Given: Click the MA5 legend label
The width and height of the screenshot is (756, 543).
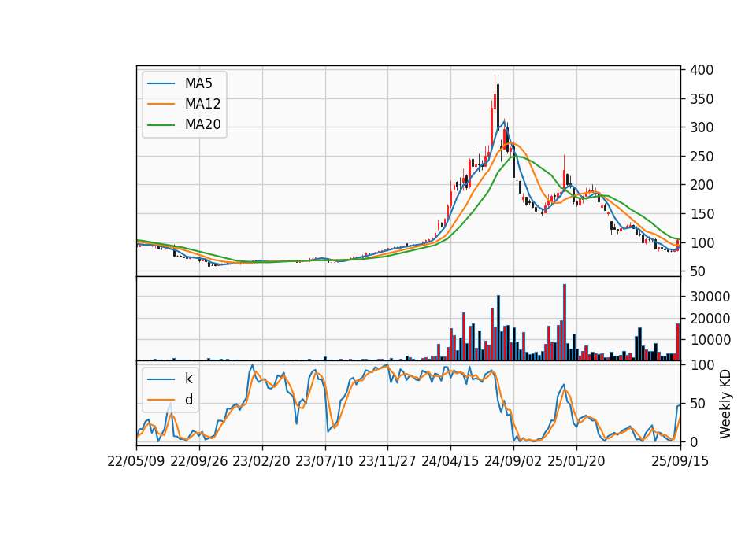Looking at the screenshot, I should (198, 83).
